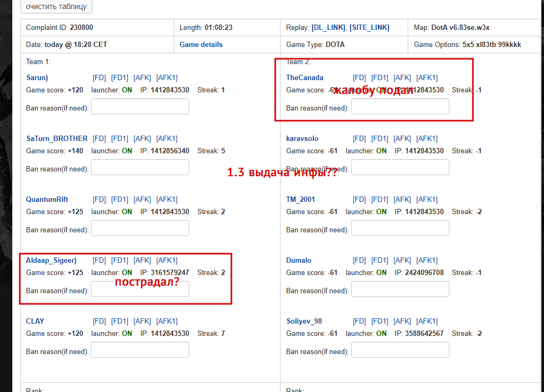The width and height of the screenshot is (544, 392).
Task: Click AFK1 link for Aldaap_Sigeer)
Action: [167, 260]
